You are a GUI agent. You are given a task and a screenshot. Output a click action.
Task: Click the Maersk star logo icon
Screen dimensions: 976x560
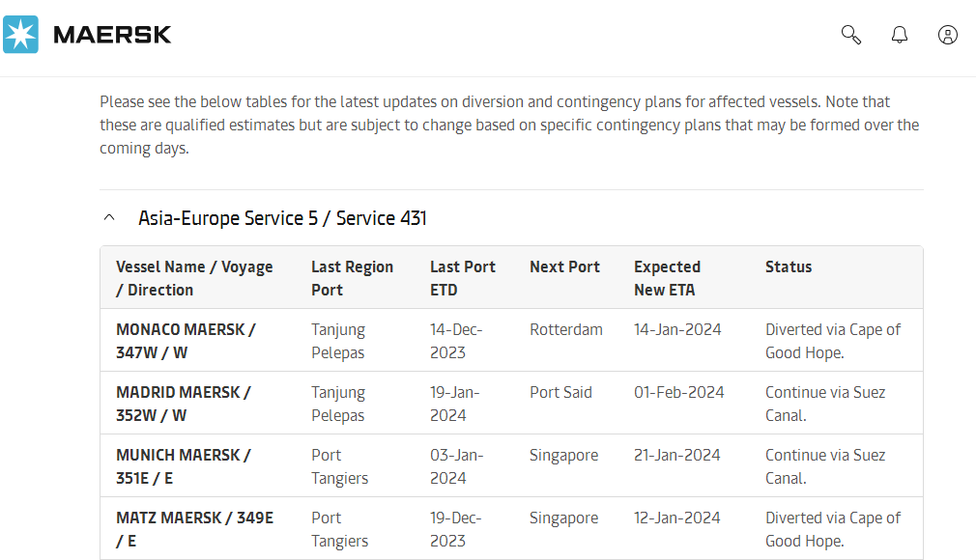pos(21,35)
